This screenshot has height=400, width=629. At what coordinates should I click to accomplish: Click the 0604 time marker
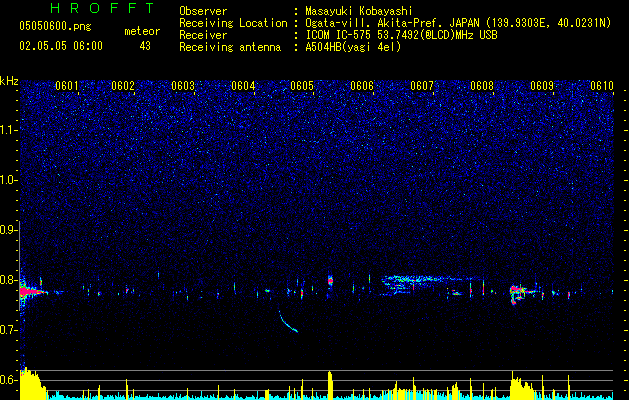click(x=243, y=86)
